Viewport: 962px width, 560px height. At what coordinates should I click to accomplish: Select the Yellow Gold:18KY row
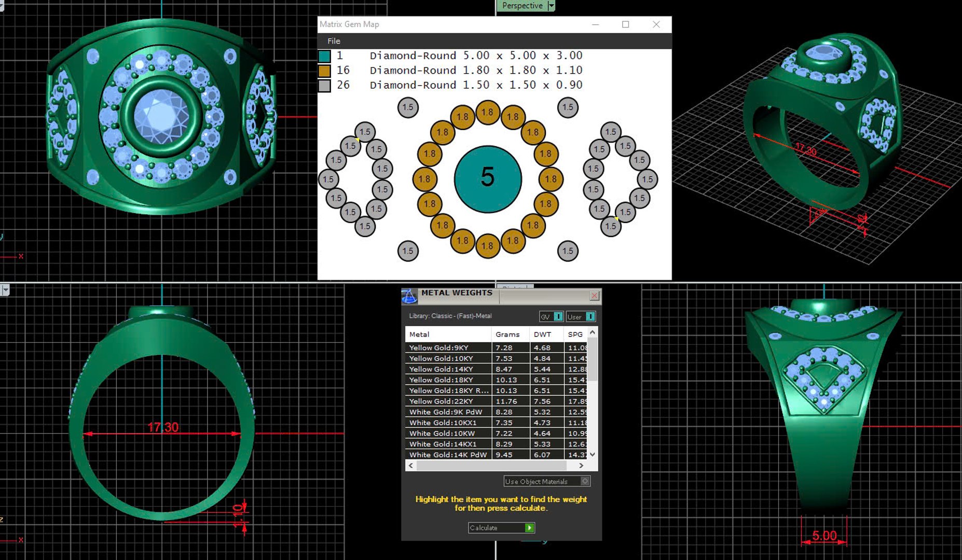[496, 380]
